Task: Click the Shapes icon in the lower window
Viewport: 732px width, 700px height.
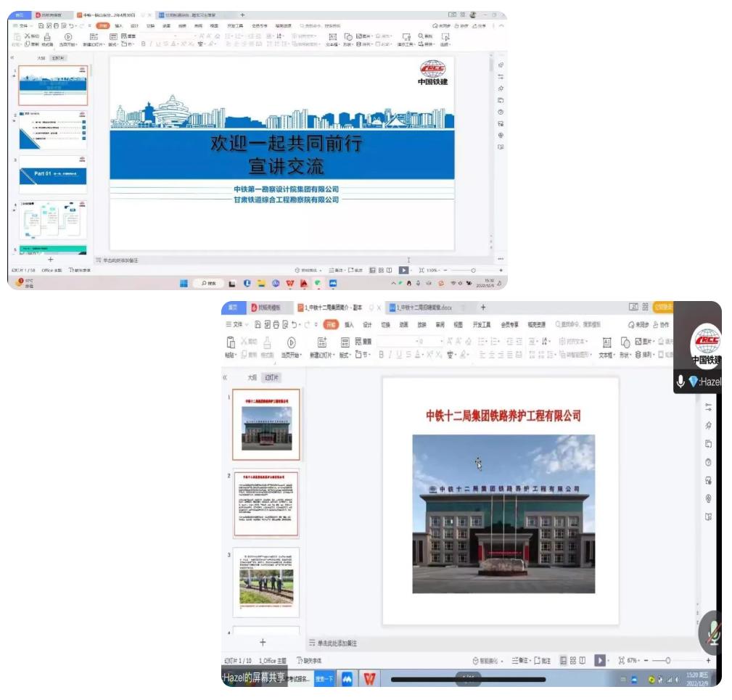Action: point(625,343)
